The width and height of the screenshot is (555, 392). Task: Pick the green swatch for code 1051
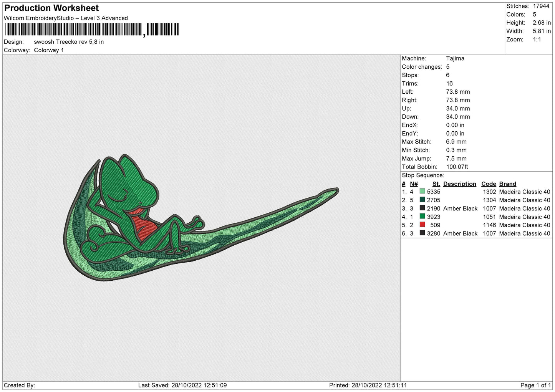tap(422, 217)
